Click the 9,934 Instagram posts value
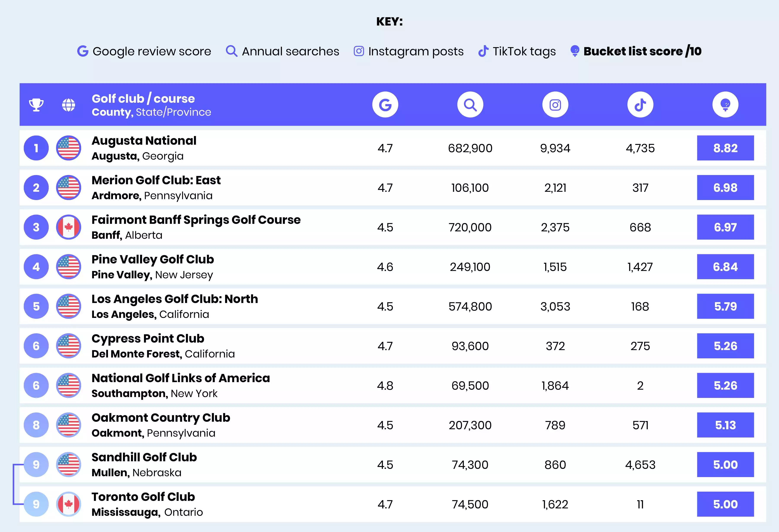This screenshot has width=779, height=532. 555,148
